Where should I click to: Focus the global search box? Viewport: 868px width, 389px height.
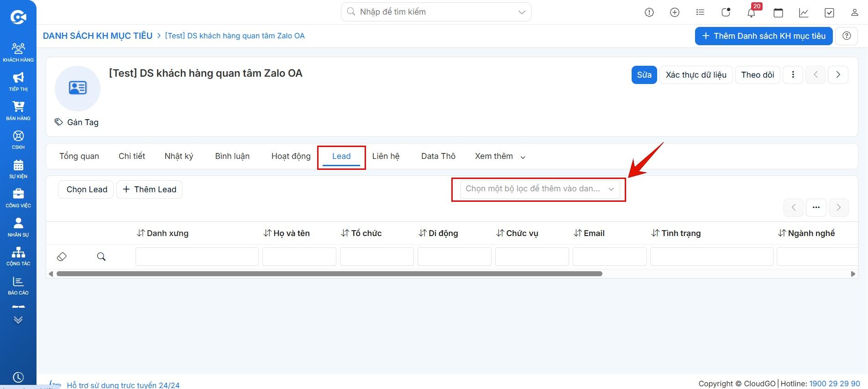436,12
